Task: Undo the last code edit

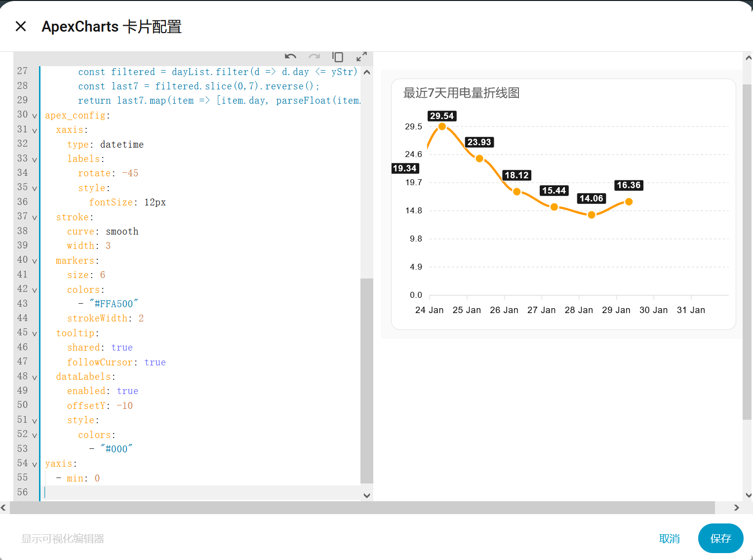Action: pyautogui.click(x=291, y=57)
